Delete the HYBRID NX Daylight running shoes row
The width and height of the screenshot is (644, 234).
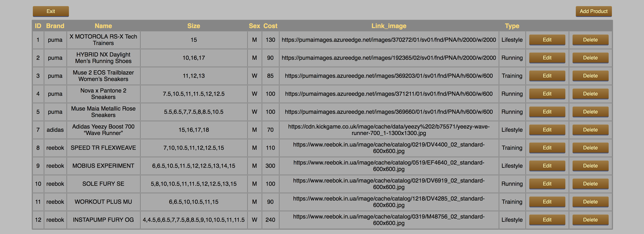point(590,58)
